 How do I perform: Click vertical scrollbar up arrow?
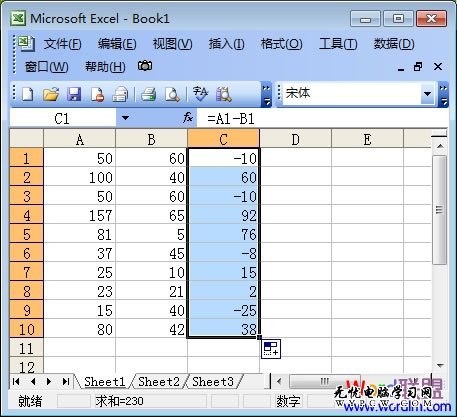[x=440, y=146]
